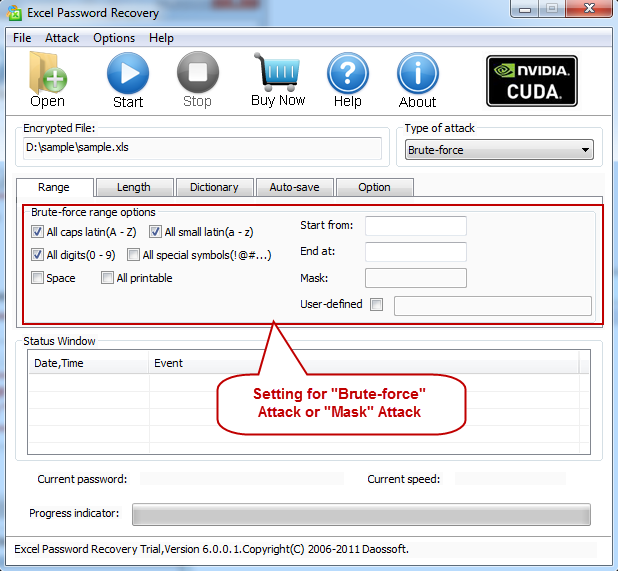
Task: Click the Current password value field
Action: (242, 479)
